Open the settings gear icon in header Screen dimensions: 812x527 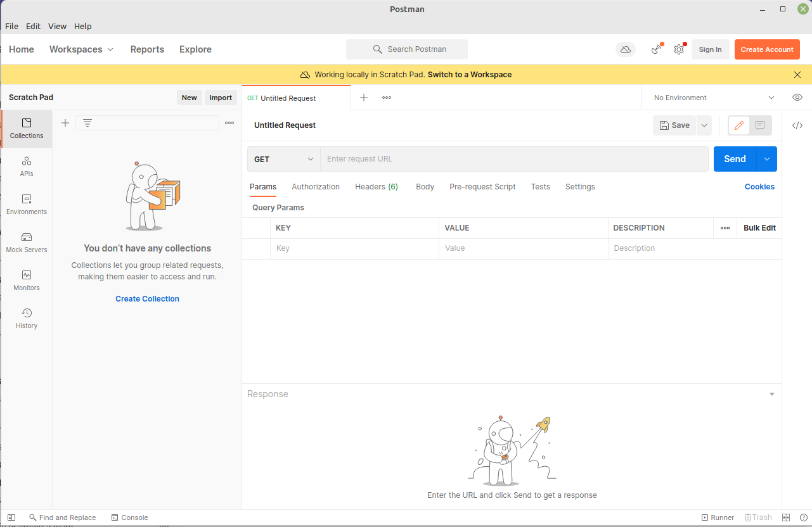click(x=679, y=49)
